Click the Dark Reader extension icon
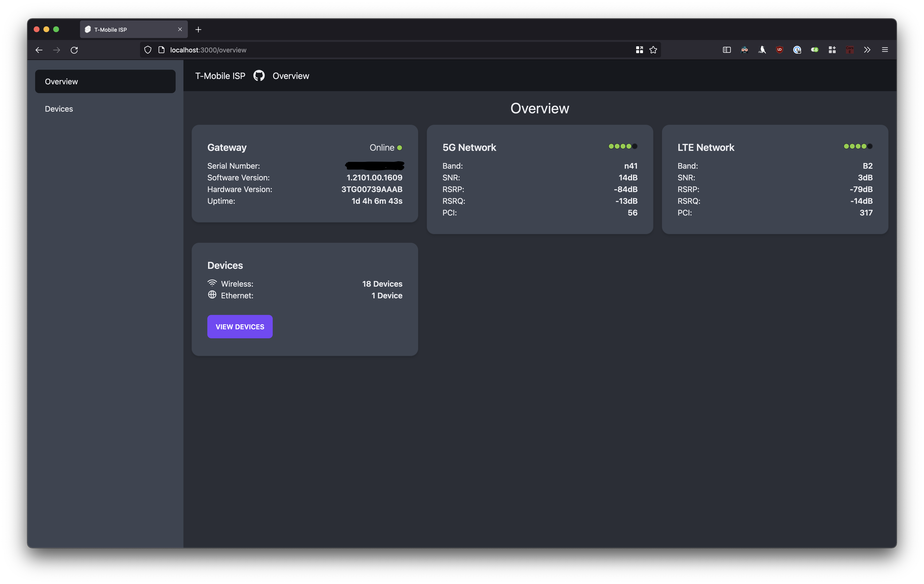Image resolution: width=924 pixels, height=584 pixels. point(744,50)
